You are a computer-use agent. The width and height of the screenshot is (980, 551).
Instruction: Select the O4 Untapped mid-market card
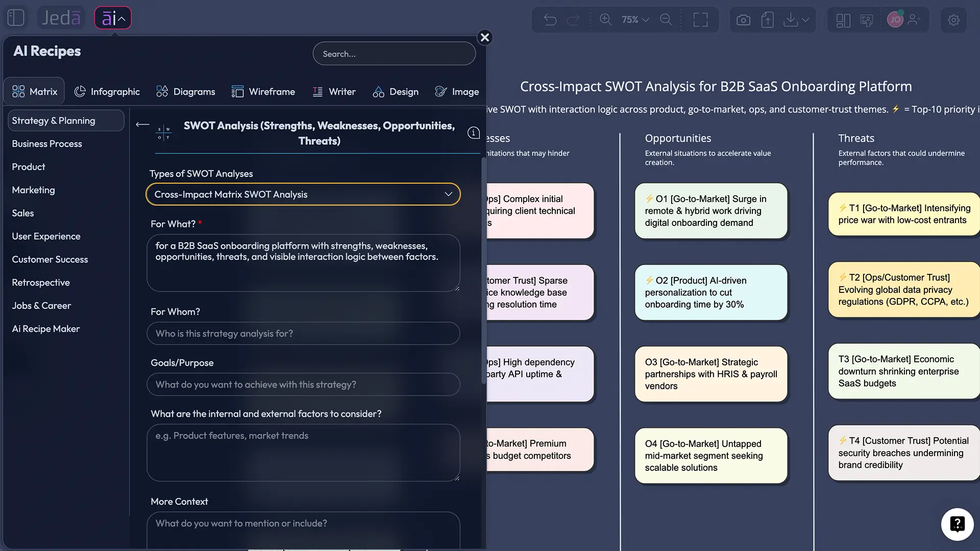pos(711,456)
